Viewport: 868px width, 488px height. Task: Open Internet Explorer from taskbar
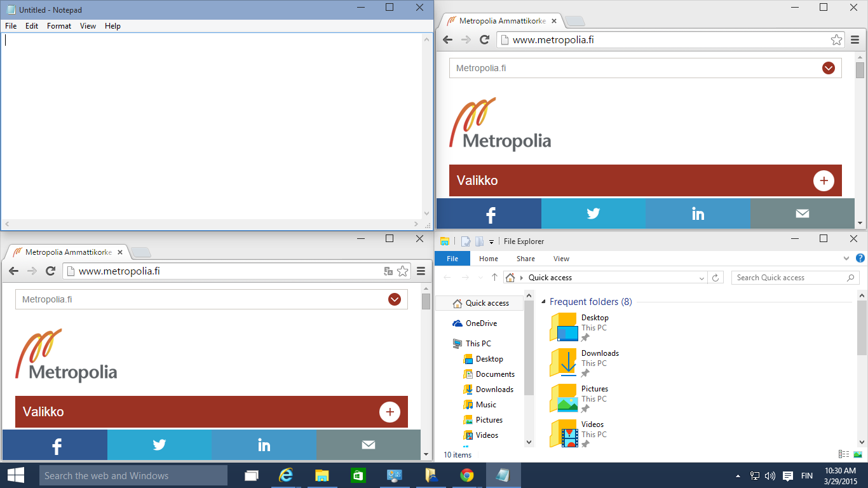click(x=287, y=475)
